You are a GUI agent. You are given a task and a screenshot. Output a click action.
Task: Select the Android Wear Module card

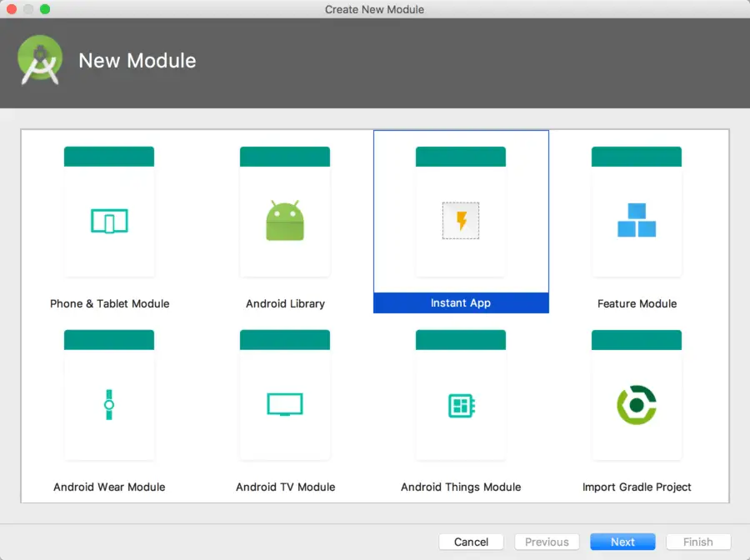[x=108, y=393]
